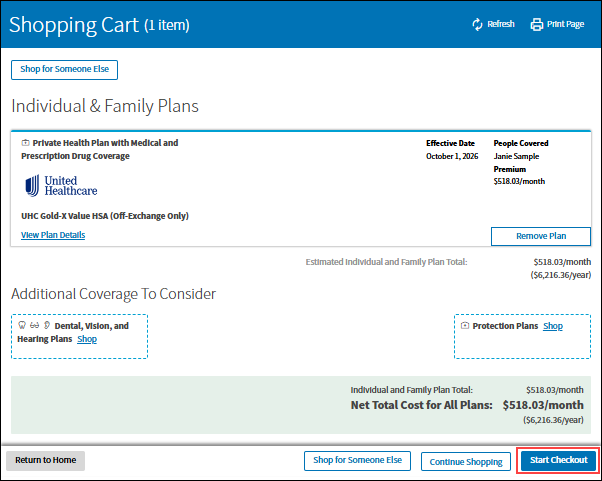Click the Effective Date label
602x481 pixels.
click(450, 143)
